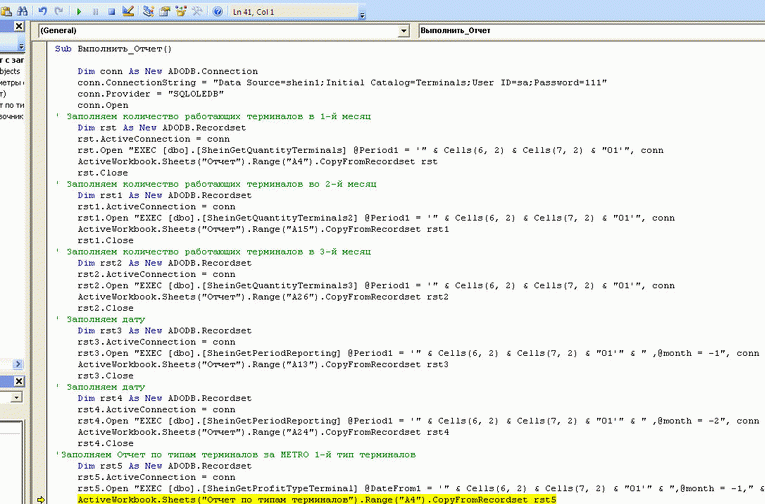Click the Toolbox icon with crossed tools
Viewport: 765px width, 504px height.
pos(198,11)
